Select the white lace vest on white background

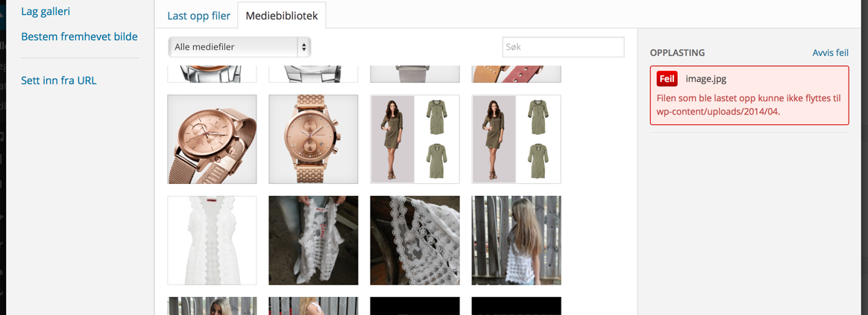(212, 241)
